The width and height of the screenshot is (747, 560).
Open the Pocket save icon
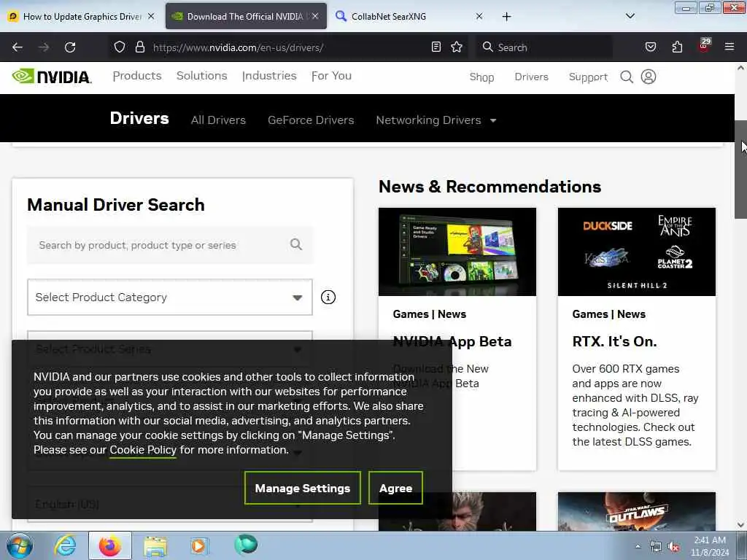coord(650,47)
